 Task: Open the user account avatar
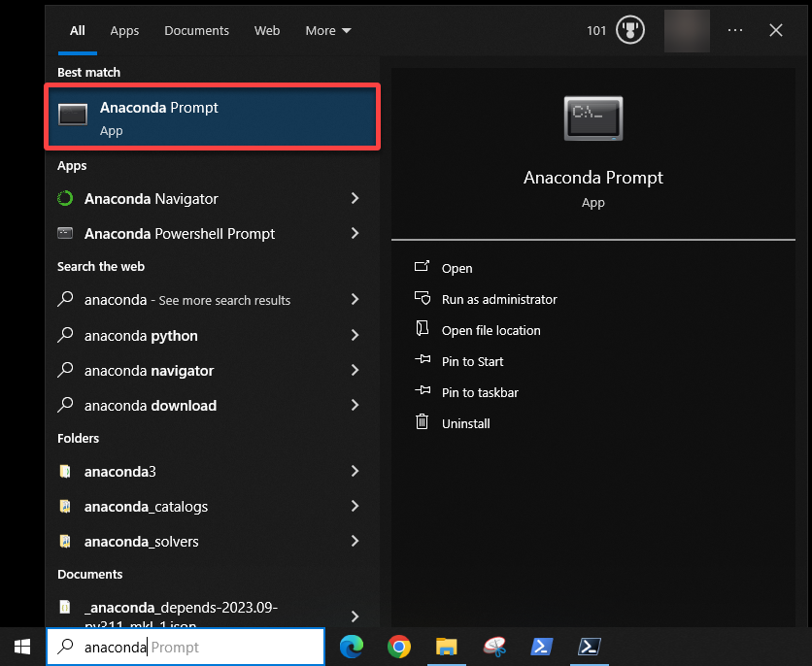click(688, 30)
